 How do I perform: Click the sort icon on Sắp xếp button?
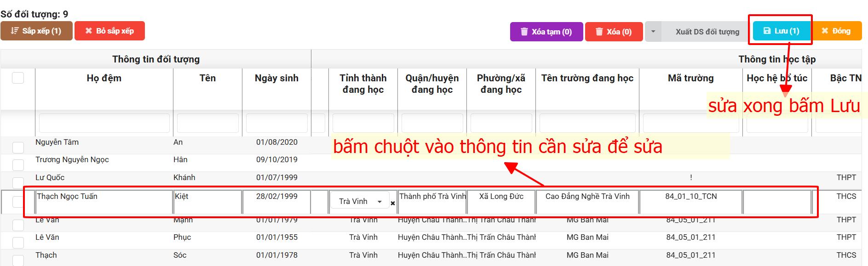(15, 31)
